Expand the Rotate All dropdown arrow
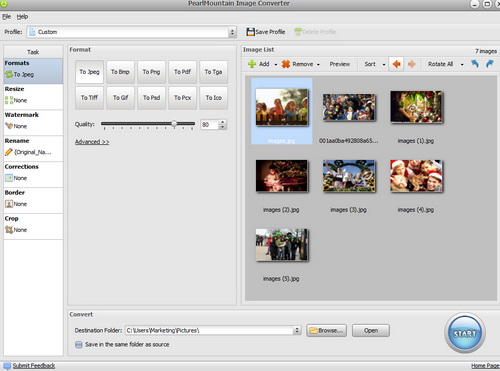 click(462, 64)
